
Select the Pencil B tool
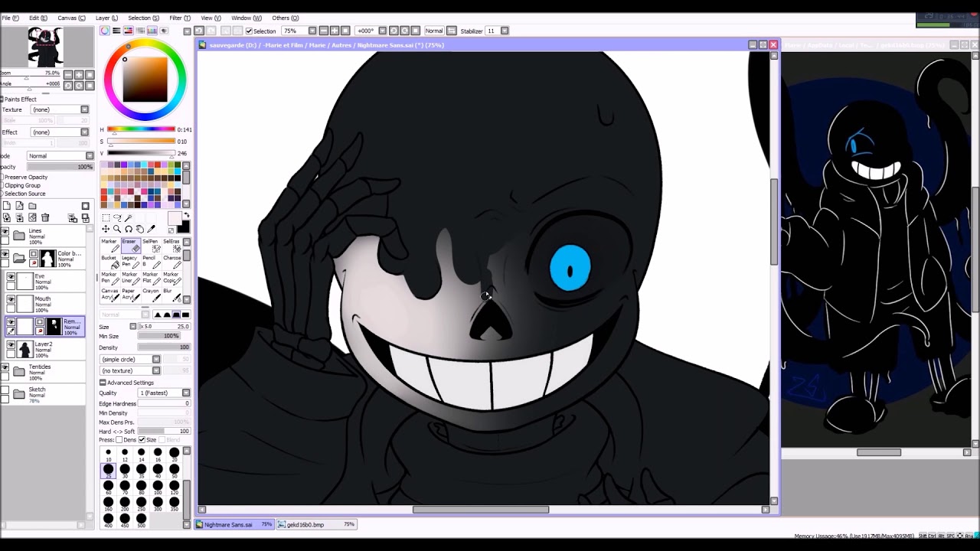150,262
